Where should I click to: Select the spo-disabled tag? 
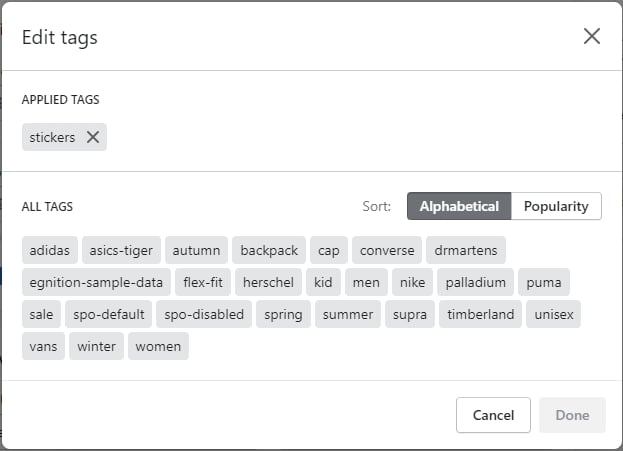(x=204, y=314)
